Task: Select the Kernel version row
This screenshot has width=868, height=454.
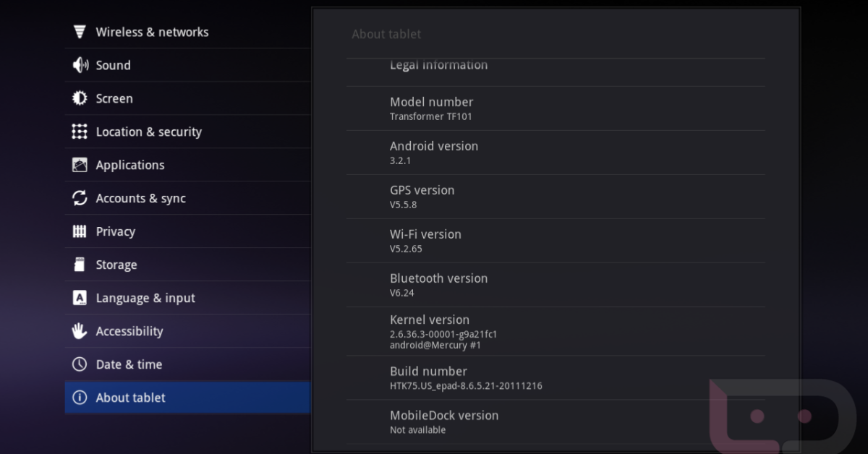Action: pyautogui.click(x=555, y=331)
